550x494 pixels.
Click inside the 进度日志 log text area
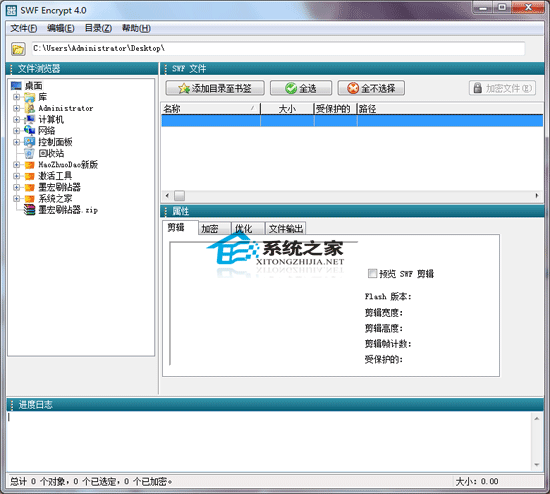tap(269, 441)
